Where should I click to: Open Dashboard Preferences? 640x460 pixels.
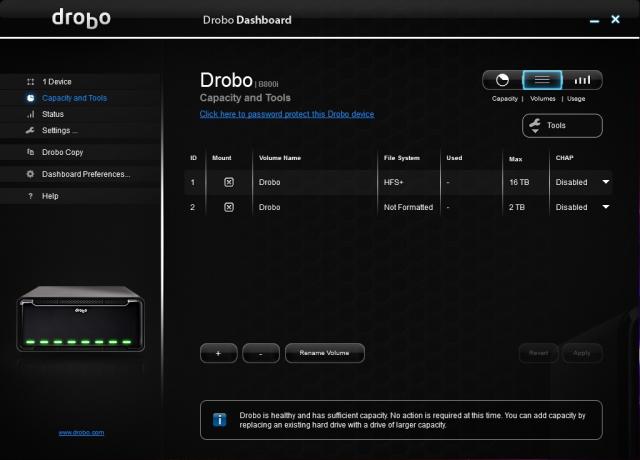coord(80,174)
